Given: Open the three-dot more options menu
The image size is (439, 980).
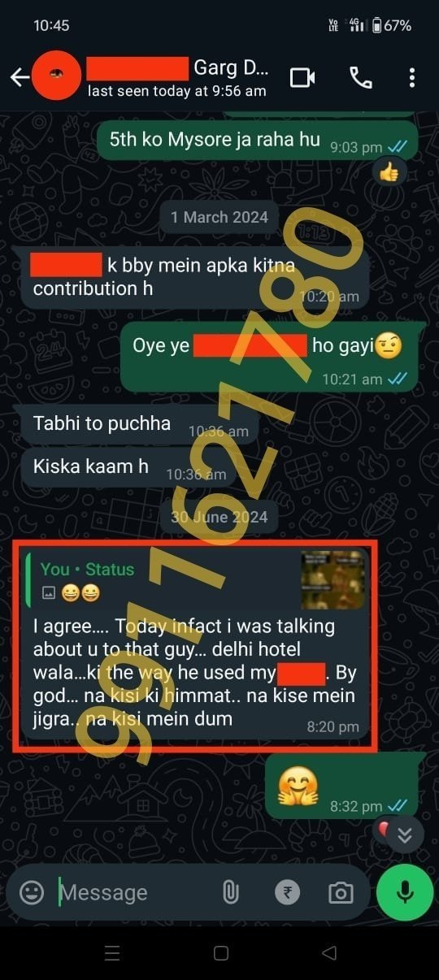Looking at the screenshot, I should (x=412, y=77).
